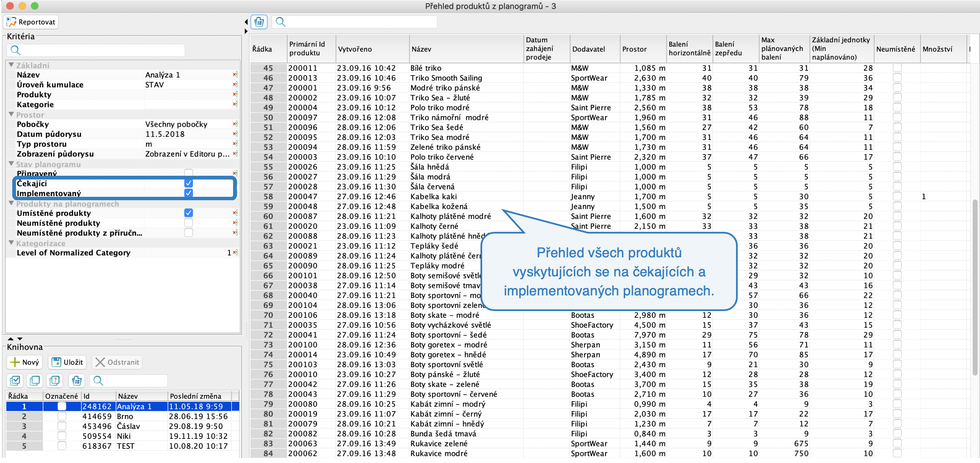Image resolution: width=980 pixels, height=463 pixels.
Task: Clear the Pobočky criterion icon
Action: (235, 124)
